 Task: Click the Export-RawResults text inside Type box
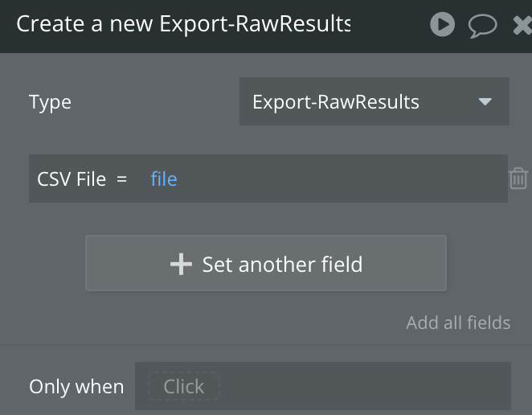point(336,102)
